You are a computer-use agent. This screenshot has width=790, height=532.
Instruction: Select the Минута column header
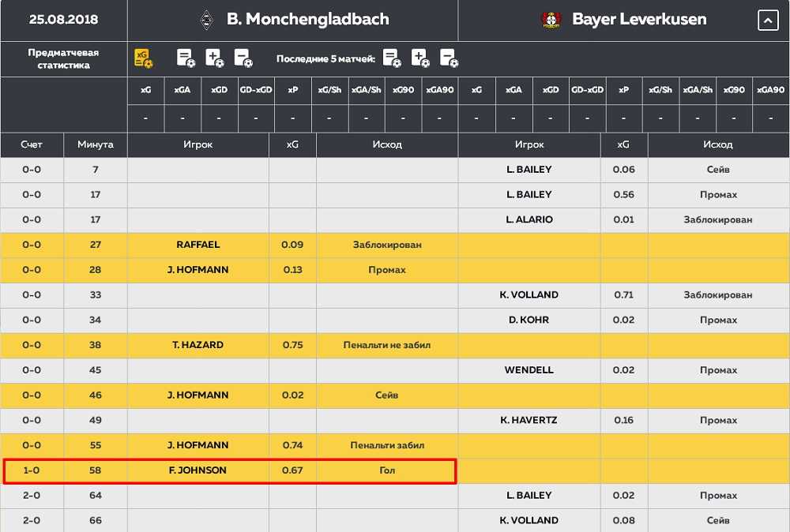(x=95, y=145)
